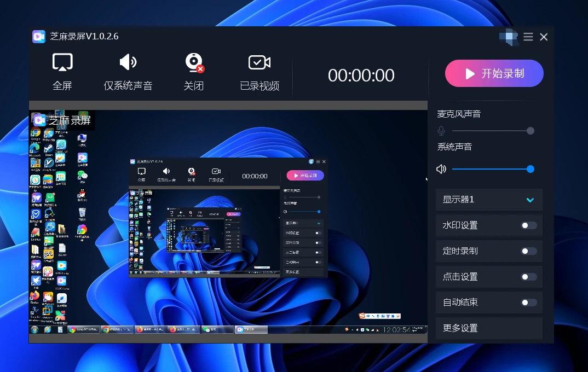Turn on the scheduled recording (定时录制) switch
Viewport: 588px width, 372px height.
point(528,251)
